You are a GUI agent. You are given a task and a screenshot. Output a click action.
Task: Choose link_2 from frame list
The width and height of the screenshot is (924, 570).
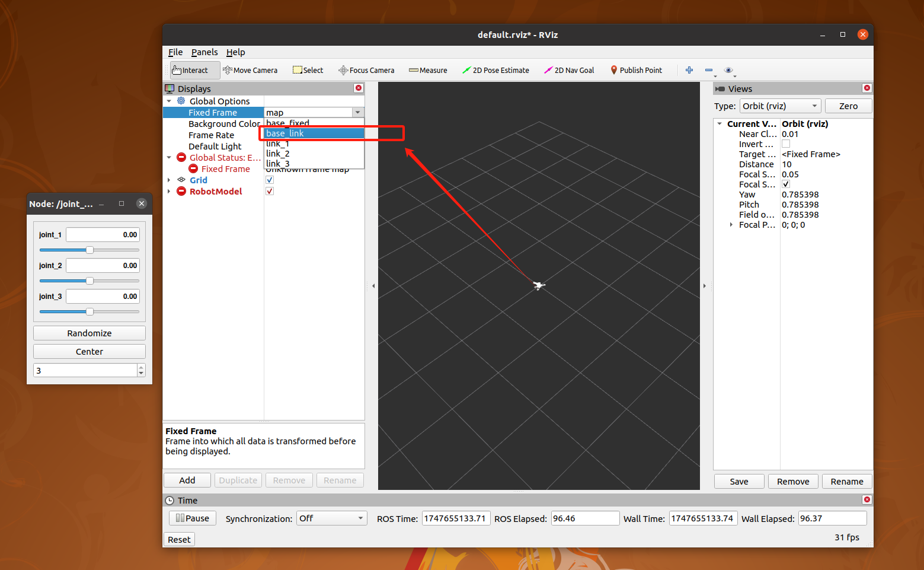(x=314, y=154)
